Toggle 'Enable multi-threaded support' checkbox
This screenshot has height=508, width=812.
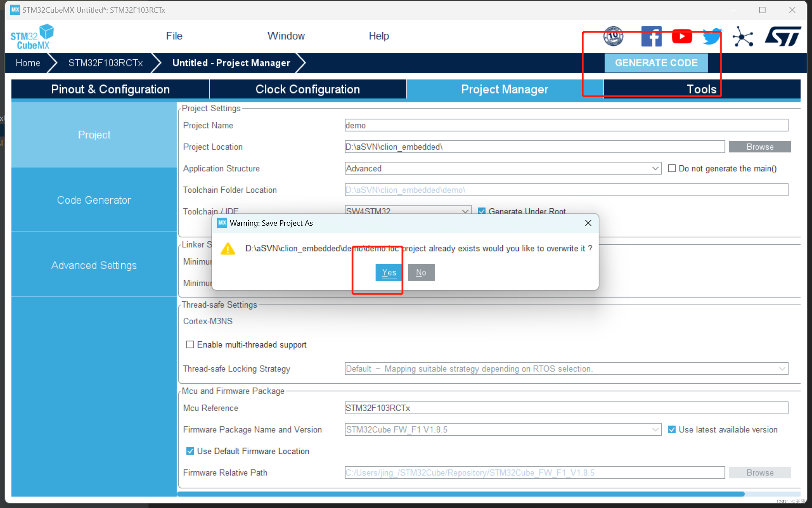[x=190, y=344]
